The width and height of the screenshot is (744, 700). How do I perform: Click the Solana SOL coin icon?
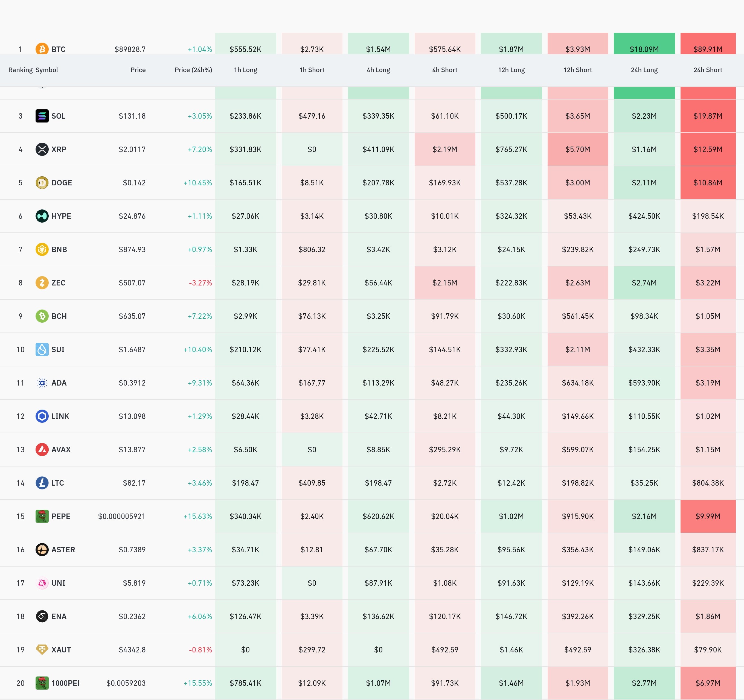coord(42,116)
